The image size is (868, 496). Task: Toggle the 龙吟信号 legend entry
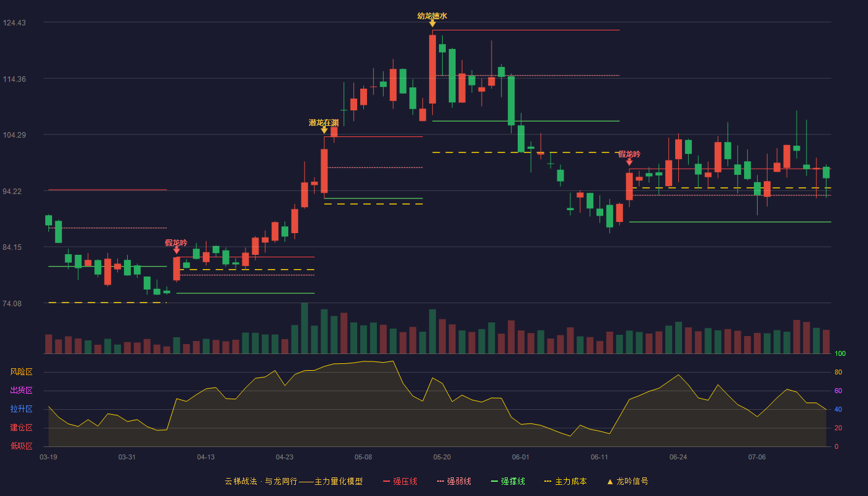coord(627,481)
